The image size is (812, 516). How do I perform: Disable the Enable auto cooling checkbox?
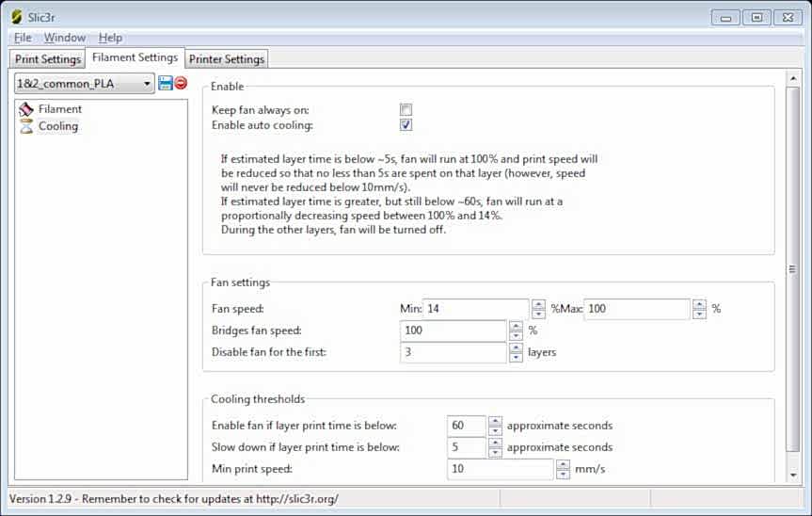click(x=406, y=125)
